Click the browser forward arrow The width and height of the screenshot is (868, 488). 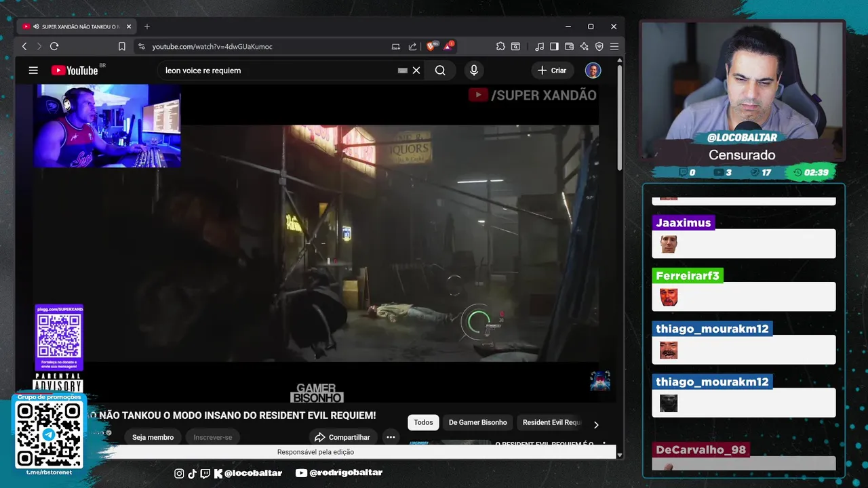point(39,46)
